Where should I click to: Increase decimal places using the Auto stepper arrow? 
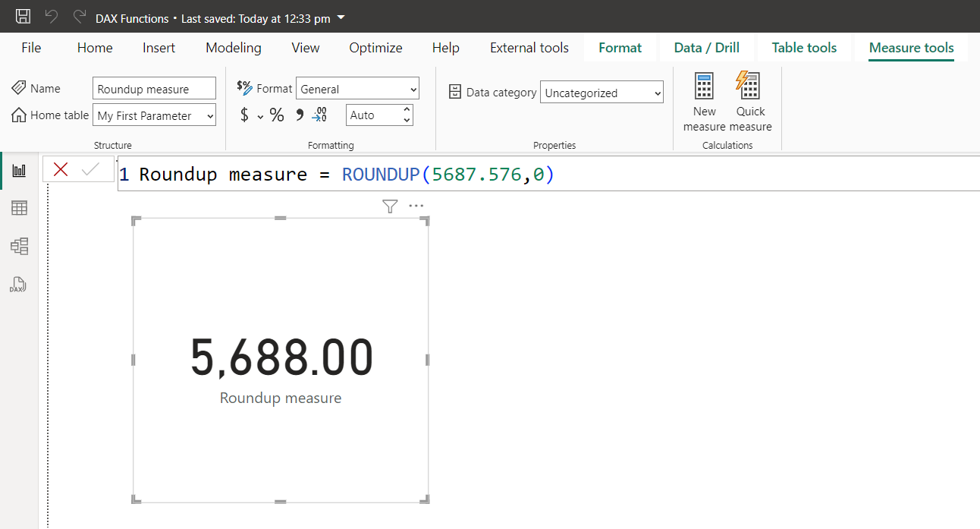pos(407,110)
